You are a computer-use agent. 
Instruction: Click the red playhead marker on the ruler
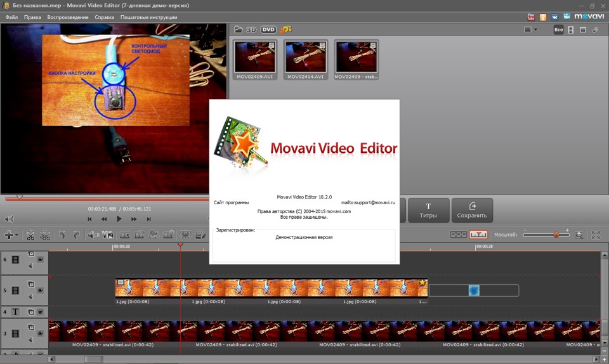[180, 245]
